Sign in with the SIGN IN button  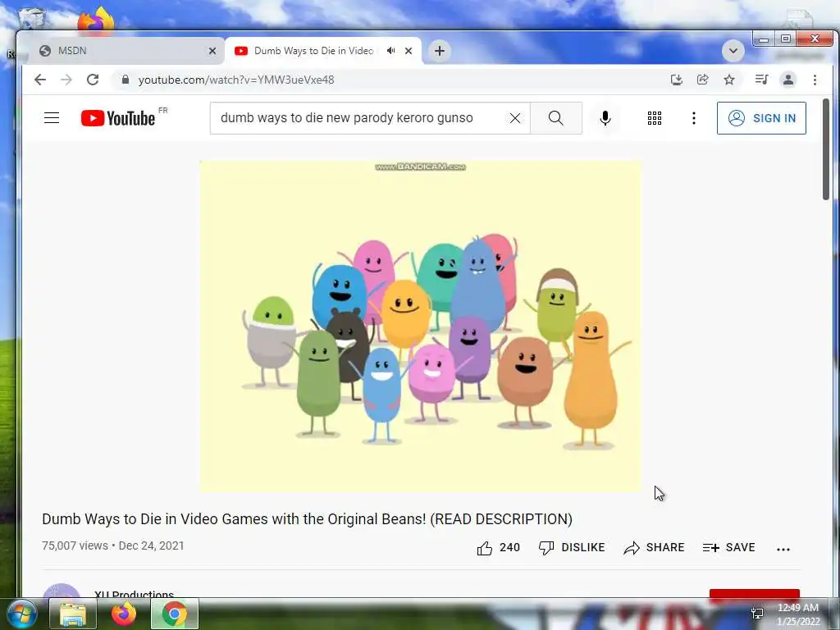click(x=761, y=118)
